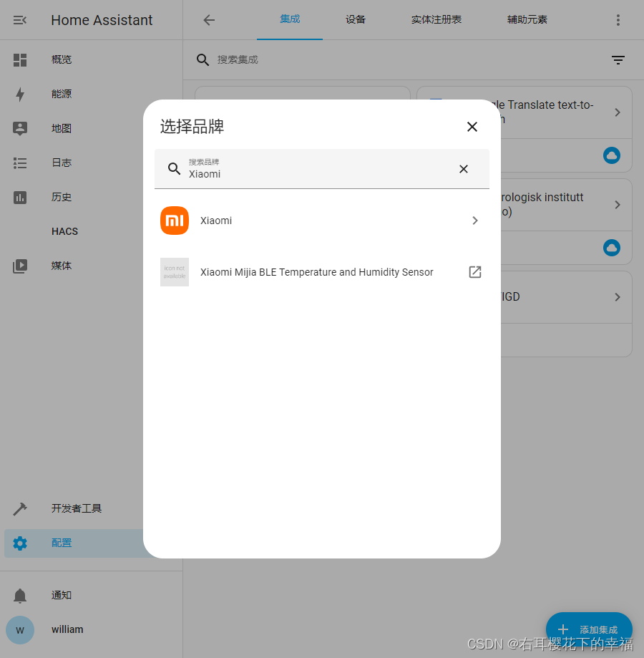Screen dimensions: 644x658
Task: Collapse the sidebar menu icon
Action: pos(20,20)
